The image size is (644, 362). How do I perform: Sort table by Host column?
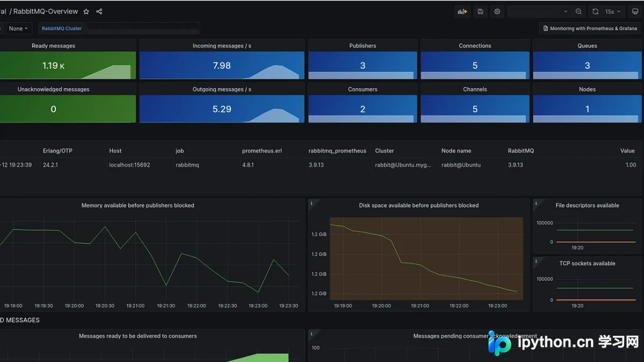point(115,151)
